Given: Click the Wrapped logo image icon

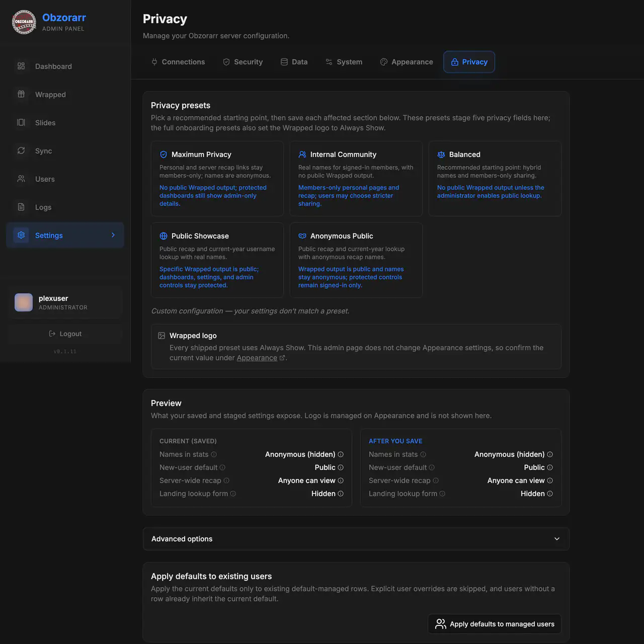Looking at the screenshot, I should click(162, 336).
